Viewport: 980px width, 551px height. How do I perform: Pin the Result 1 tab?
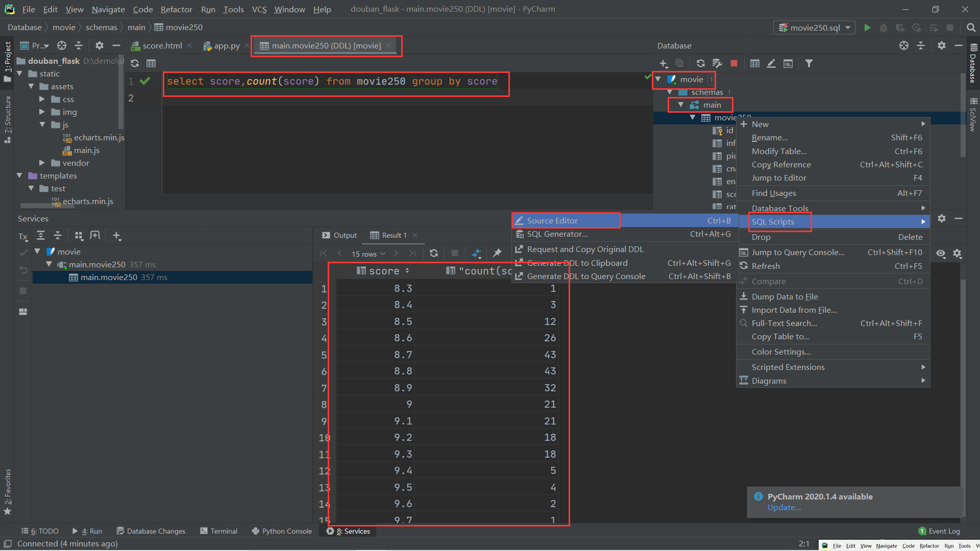tap(497, 253)
